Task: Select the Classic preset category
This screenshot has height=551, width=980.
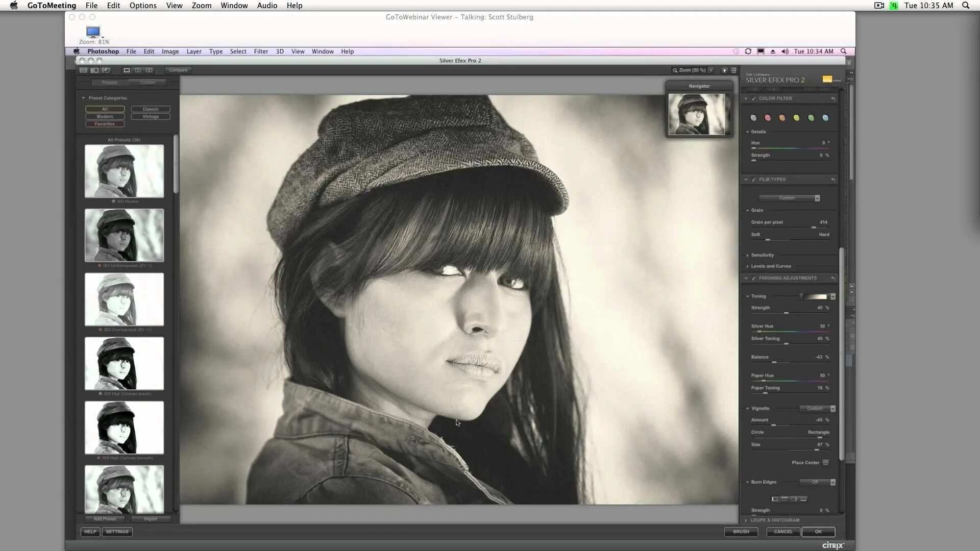Action: pos(151,109)
